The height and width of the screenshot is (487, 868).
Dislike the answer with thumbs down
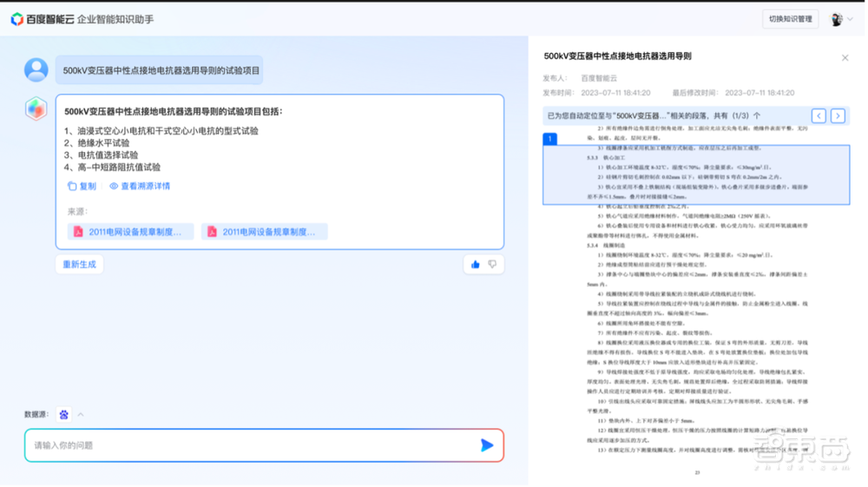[494, 265]
